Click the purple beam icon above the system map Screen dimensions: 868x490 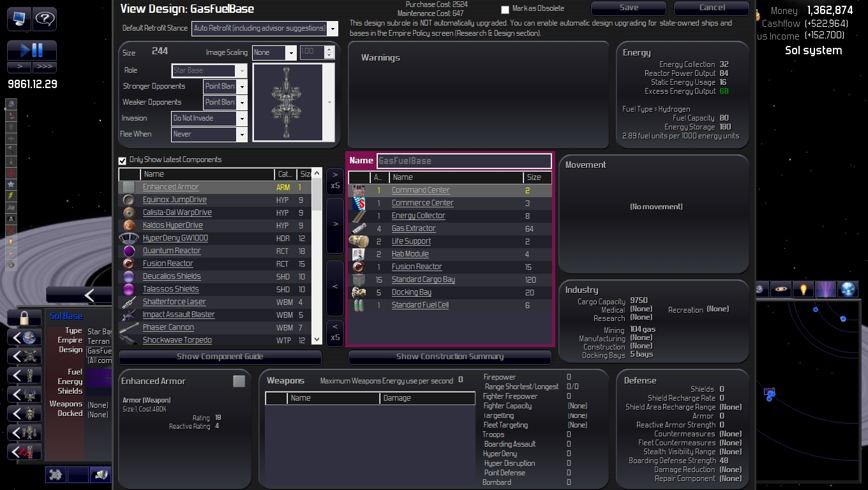825,290
